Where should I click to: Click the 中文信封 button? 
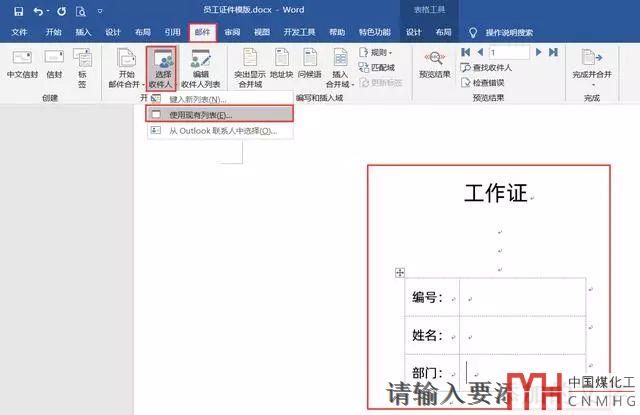point(22,64)
